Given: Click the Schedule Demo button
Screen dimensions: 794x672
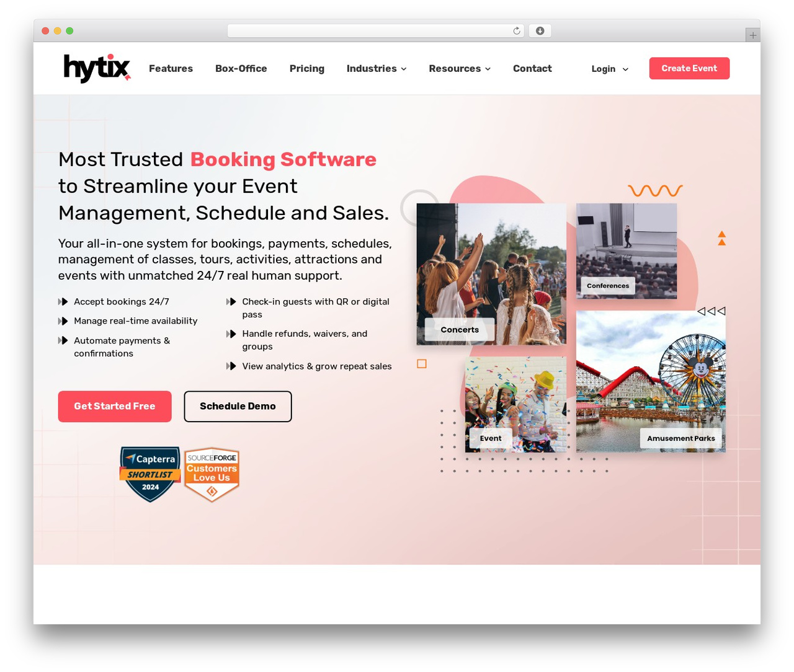Looking at the screenshot, I should coord(238,406).
